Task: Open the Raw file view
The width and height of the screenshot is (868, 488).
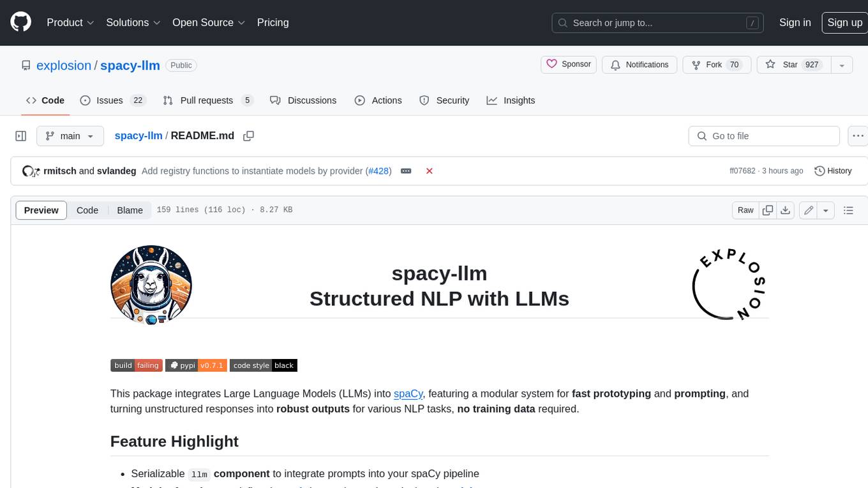Action: click(x=745, y=210)
